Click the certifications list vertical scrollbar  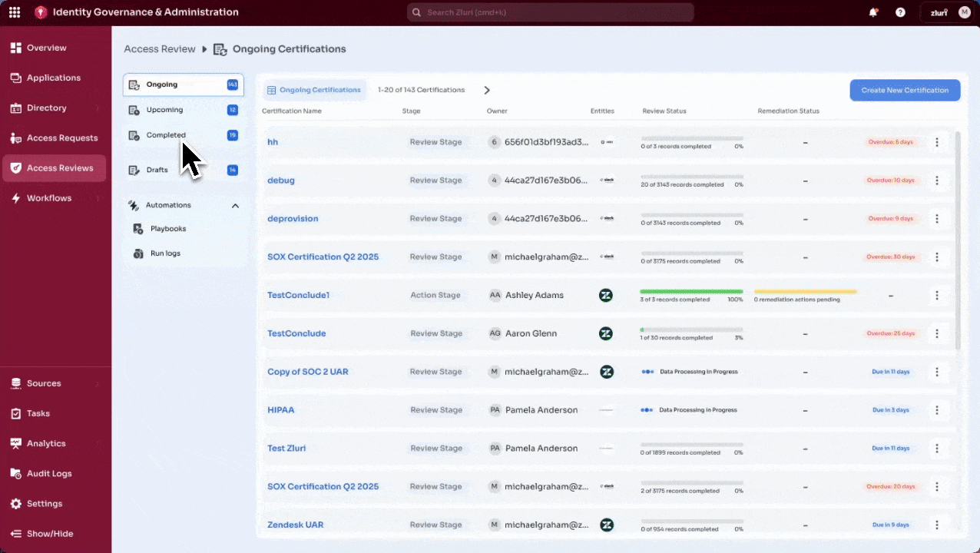[x=958, y=240]
